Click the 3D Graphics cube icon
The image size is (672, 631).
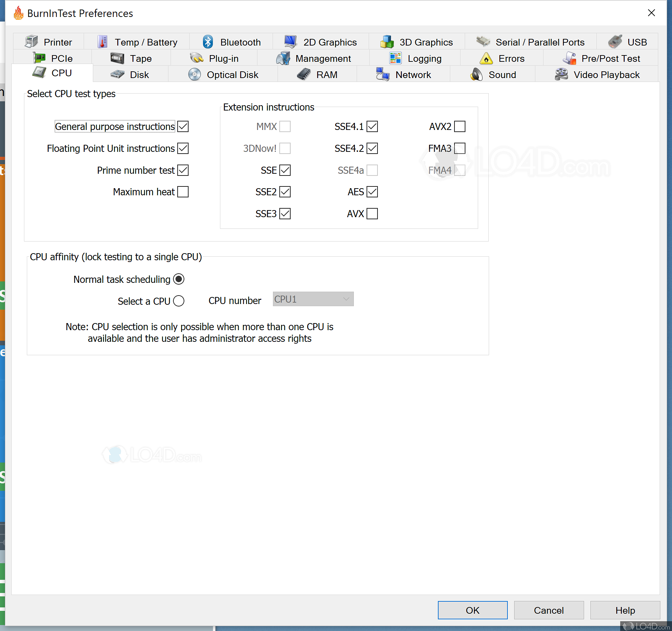[x=387, y=41]
